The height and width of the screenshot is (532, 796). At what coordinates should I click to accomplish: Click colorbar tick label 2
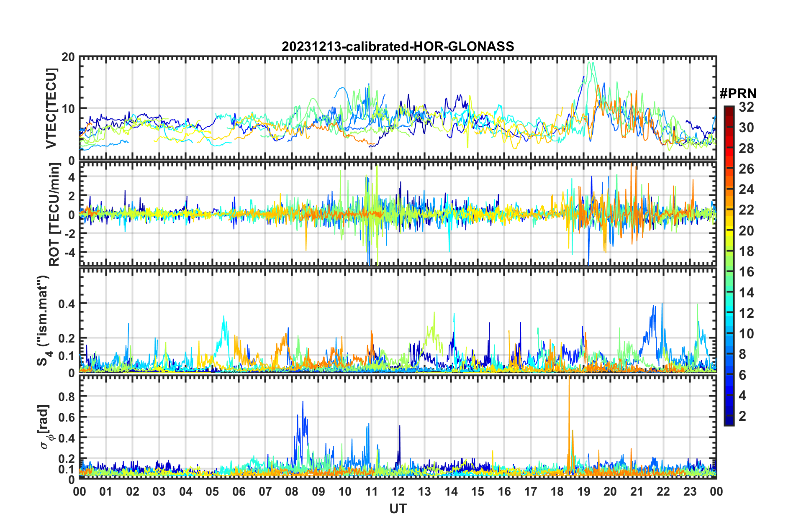click(742, 416)
